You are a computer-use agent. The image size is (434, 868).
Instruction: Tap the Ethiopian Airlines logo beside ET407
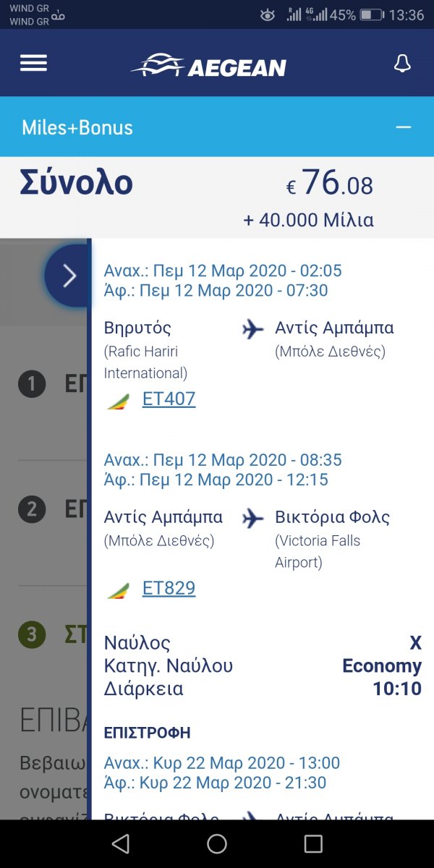[119, 401]
